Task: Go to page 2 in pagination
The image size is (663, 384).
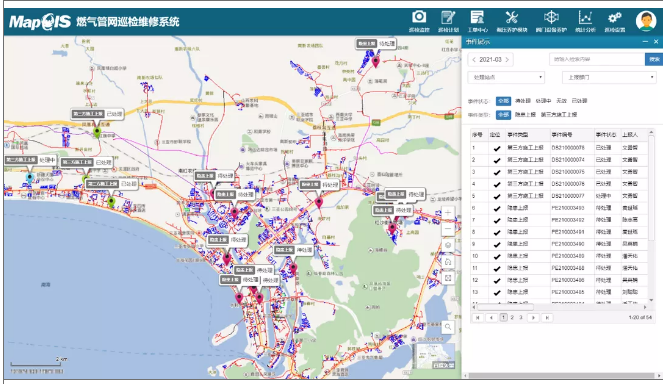Action: pos(512,317)
